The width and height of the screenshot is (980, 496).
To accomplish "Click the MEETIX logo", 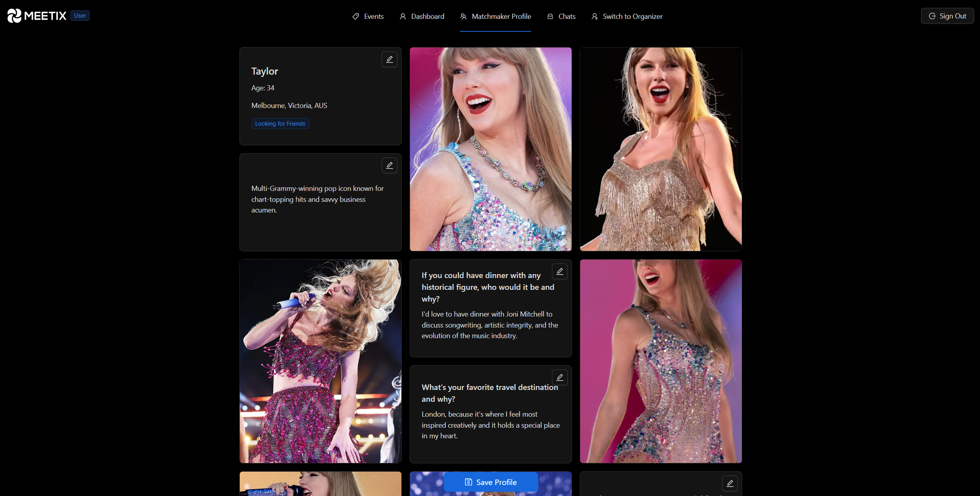I will (x=37, y=16).
